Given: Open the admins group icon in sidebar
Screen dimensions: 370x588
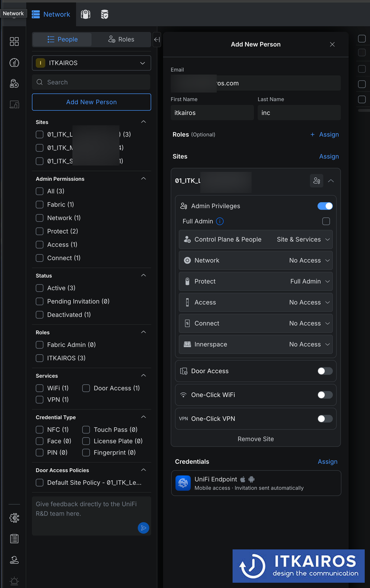Looking at the screenshot, I should click(14, 84).
